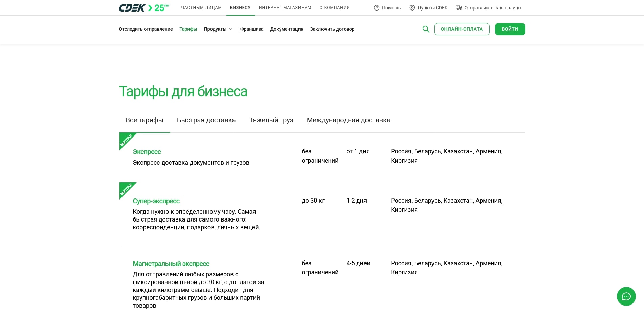
Task: Click the Пункты CDEK location pin icon
Action: coord(412,8)
